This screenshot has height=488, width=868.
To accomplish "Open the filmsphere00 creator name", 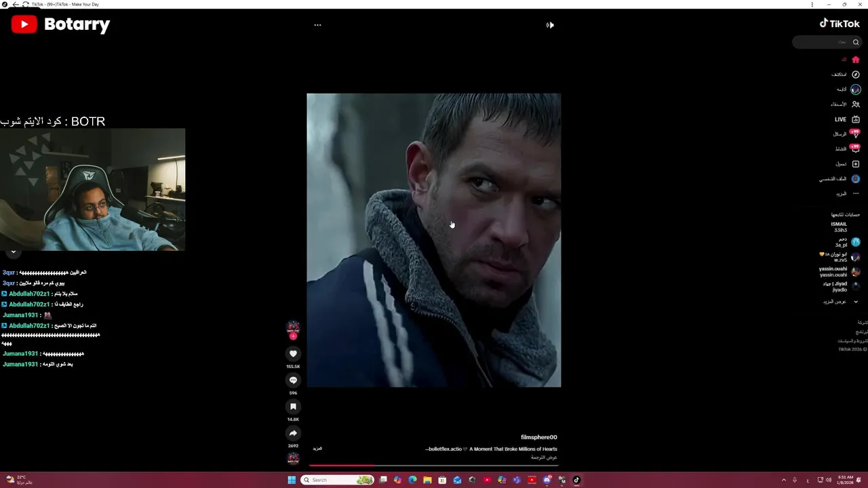I will click(538, 437).
